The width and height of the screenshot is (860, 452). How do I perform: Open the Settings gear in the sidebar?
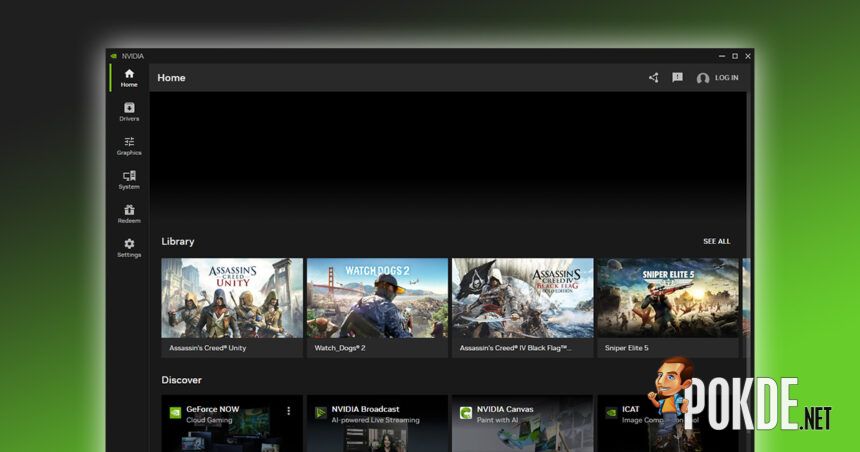point(129,248)
